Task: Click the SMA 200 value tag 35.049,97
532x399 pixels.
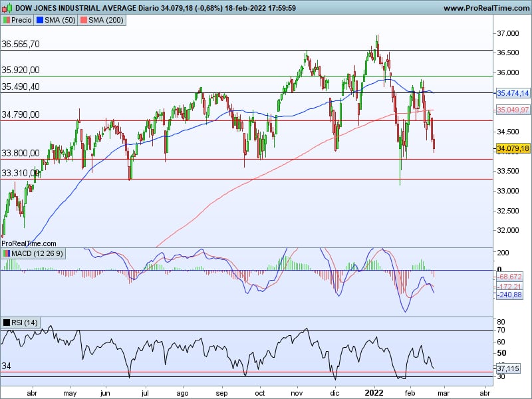Action: pos(513,110)
